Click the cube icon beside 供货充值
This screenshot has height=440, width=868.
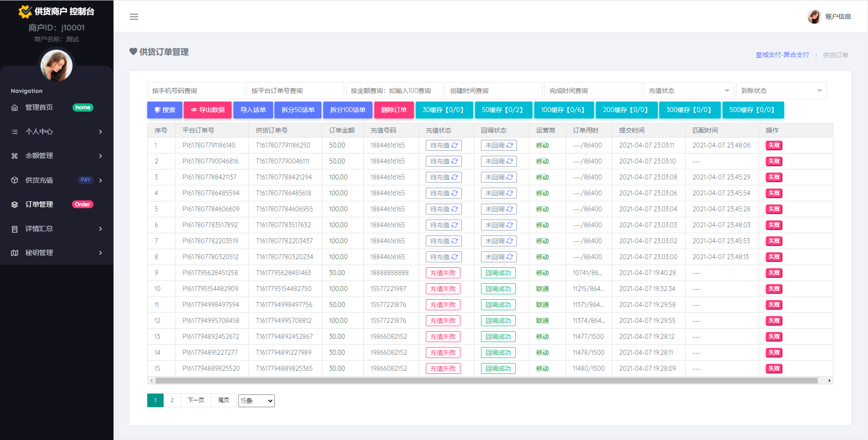click(x=15, y=180)
